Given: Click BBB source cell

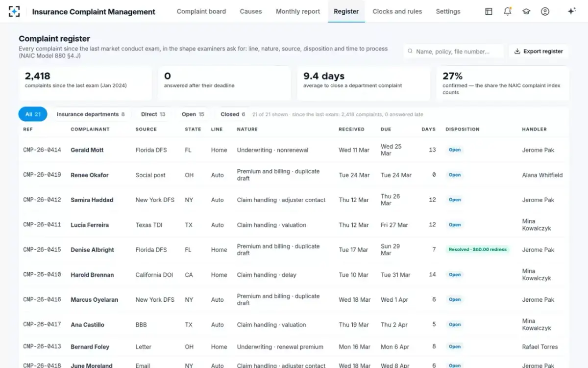Looking at the screenshot, I should (141, 325).
